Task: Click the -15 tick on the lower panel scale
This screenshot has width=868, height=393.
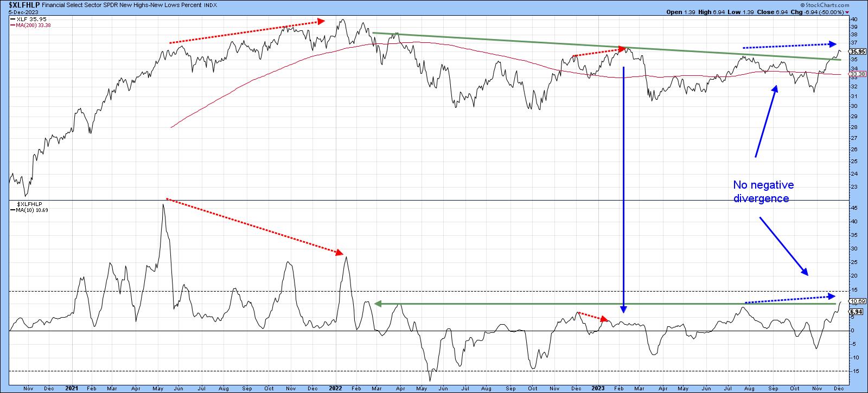Action: tap(854, 371)
